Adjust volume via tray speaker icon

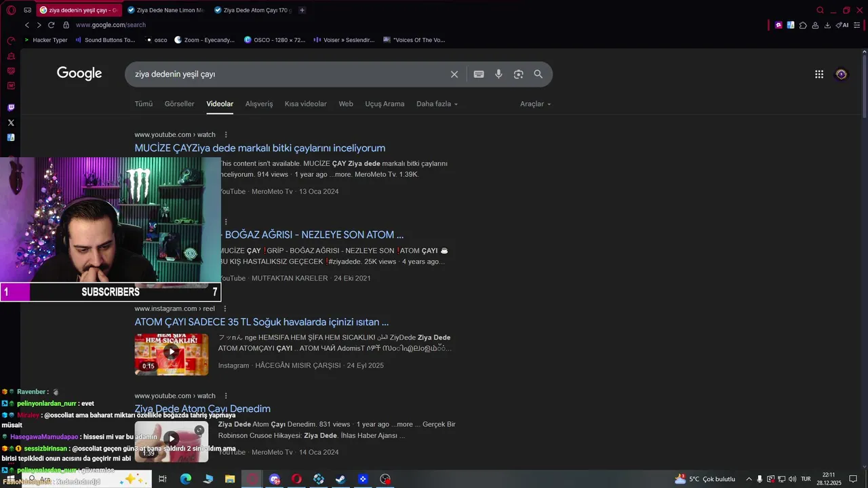[792, 479]
